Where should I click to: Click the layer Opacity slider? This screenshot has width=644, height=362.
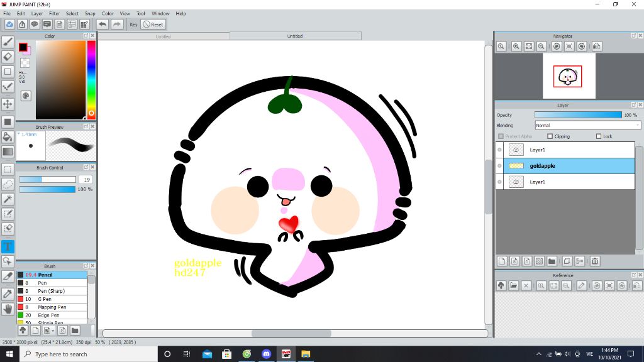579,115
